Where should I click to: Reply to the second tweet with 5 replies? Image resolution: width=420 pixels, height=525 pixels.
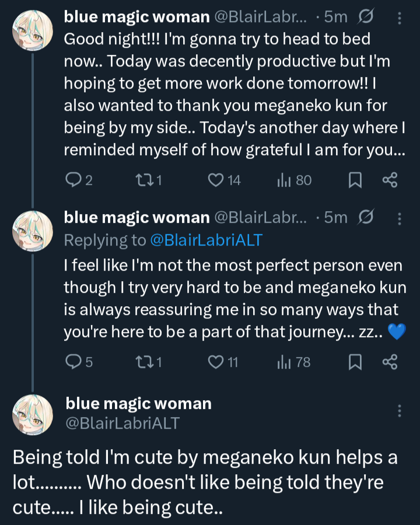tap(73, 362)
